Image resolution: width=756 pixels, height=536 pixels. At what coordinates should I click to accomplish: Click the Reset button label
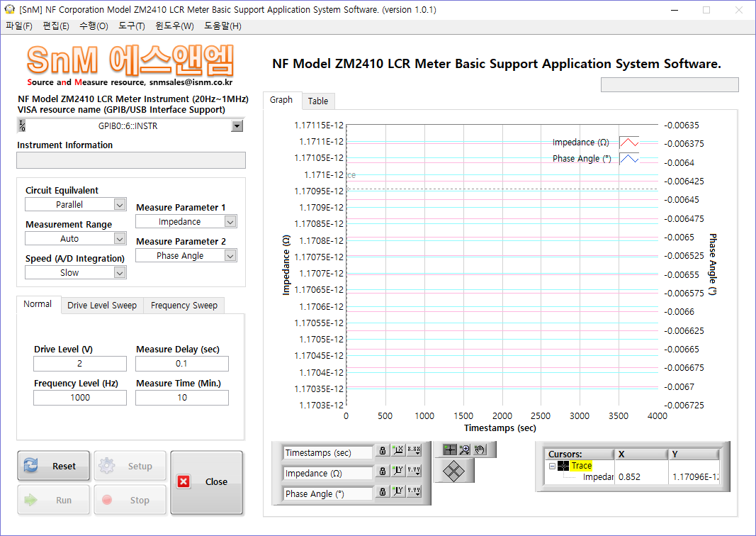[64, 466]
